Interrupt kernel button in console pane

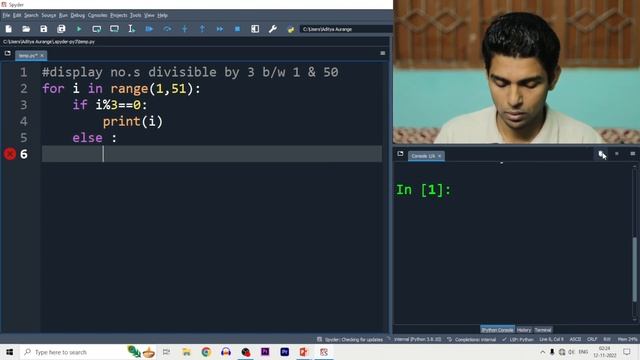[617, 154]
